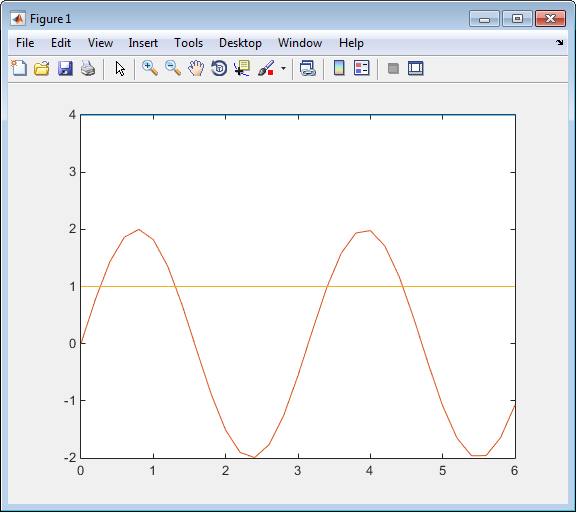Click the blue line at top y=4

298,115
